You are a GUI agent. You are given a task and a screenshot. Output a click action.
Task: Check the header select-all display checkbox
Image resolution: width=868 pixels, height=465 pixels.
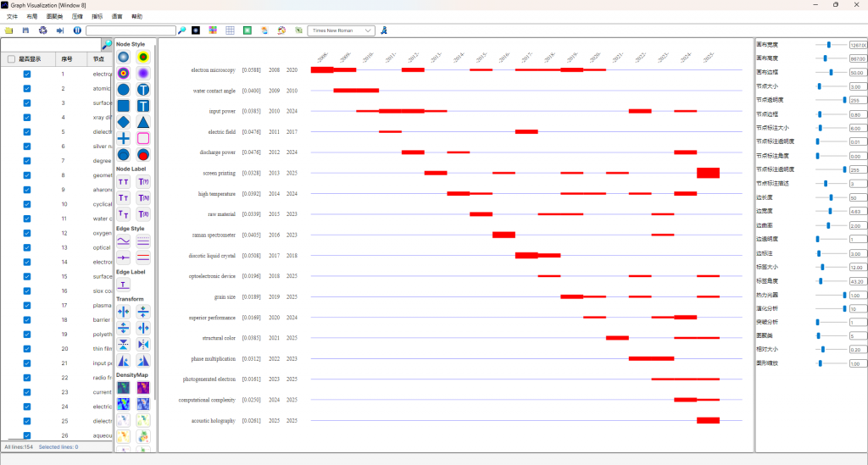click(x=11, y=59)
